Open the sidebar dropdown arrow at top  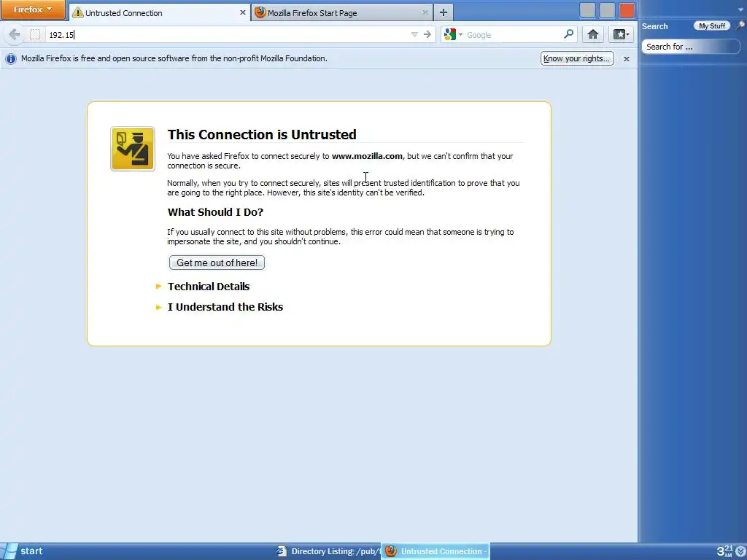(x=741, y=9)
